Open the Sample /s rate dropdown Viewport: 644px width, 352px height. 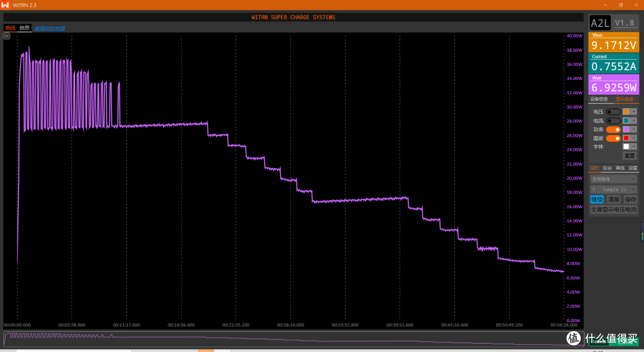coord(614,189)
